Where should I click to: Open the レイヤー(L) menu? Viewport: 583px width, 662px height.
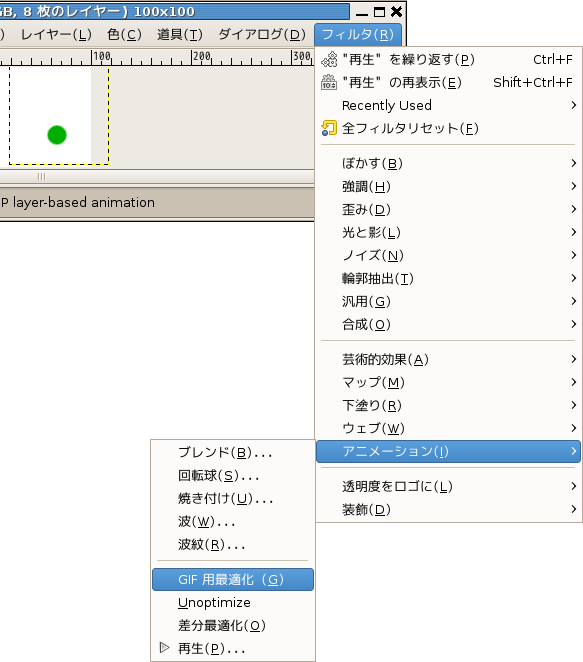(x=56, y=35)
